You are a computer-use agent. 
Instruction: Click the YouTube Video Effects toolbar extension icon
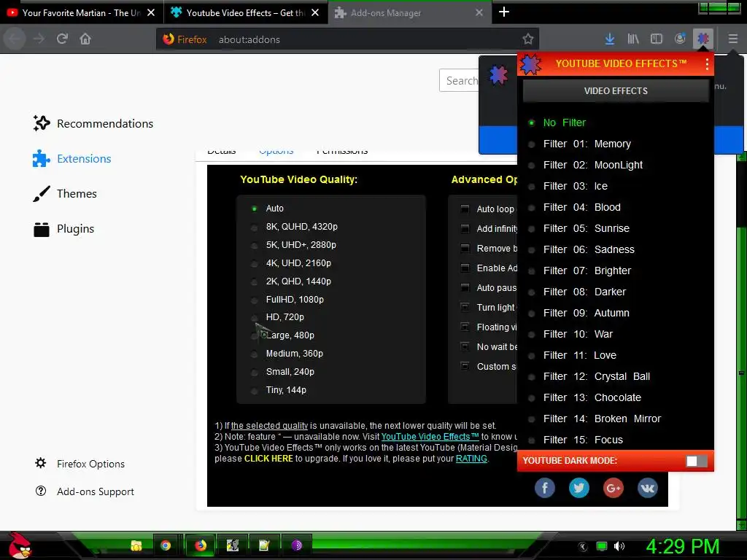703,39
